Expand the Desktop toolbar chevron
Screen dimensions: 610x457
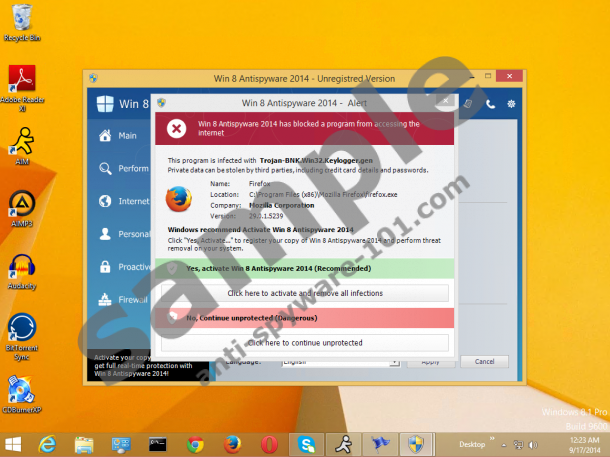pyautogui.click(x=492, y=439)
